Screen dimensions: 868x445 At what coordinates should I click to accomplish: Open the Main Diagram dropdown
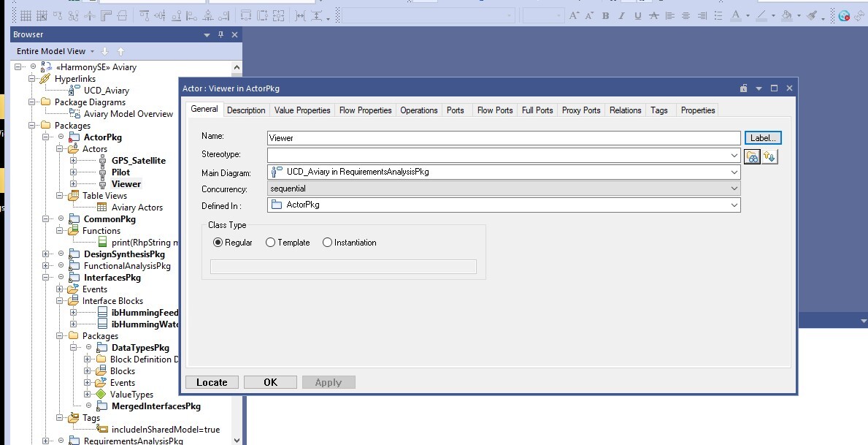coord(734,172)
